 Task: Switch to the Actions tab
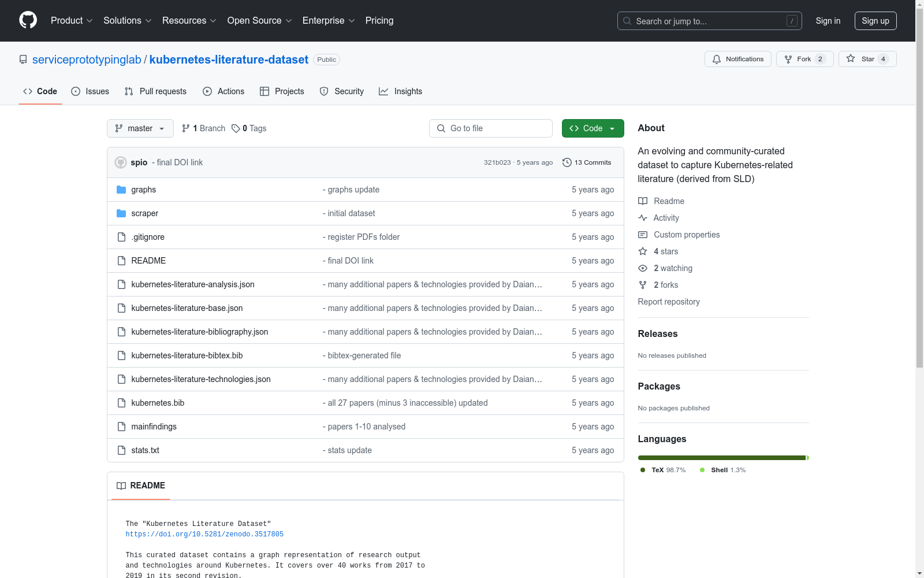click(x=223, y=91)
